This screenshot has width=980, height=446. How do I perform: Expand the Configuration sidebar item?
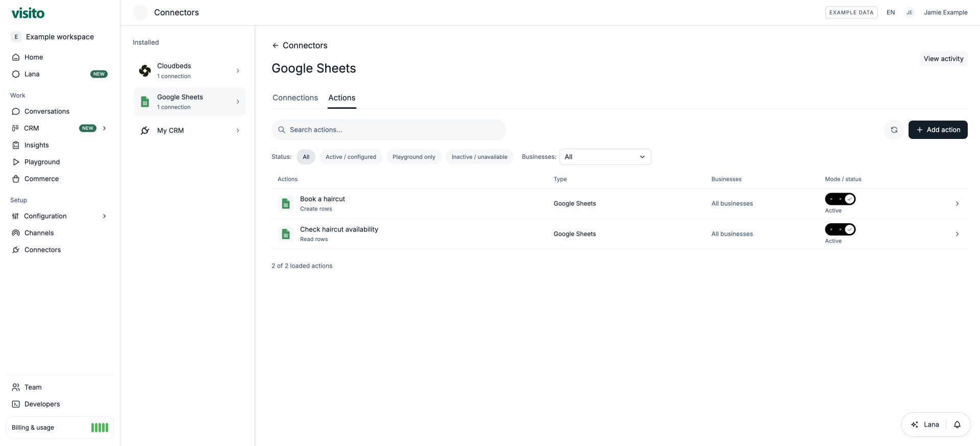tap(105, 216)
